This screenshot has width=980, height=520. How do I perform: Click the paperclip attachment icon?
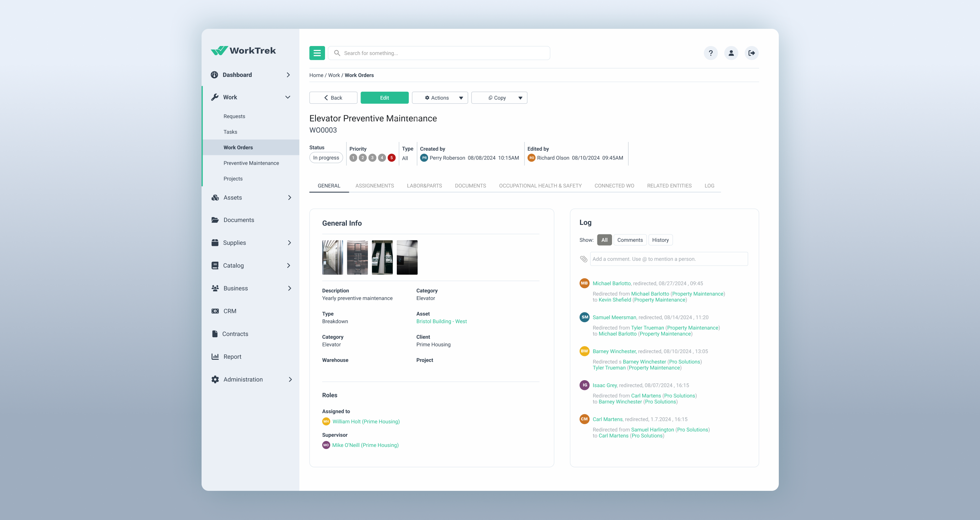[583, 259]
